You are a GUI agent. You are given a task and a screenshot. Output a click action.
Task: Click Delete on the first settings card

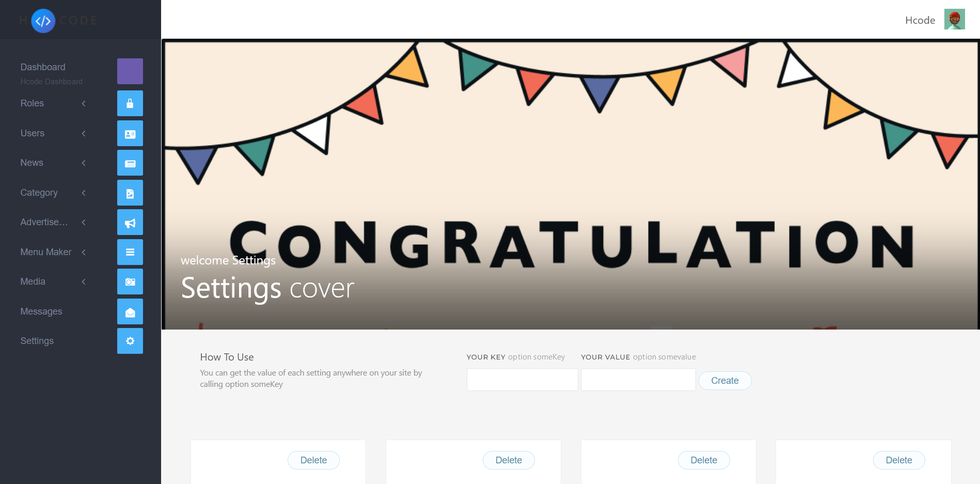pos(313,460)
